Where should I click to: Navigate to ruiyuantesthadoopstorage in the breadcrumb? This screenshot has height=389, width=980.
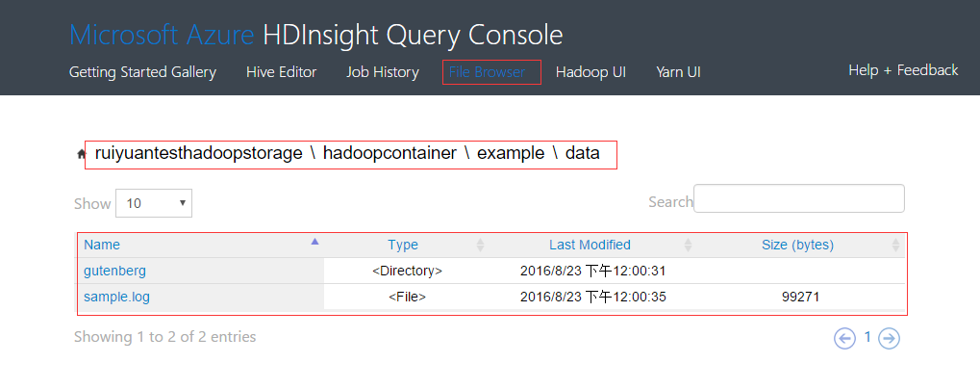pyautogui.click(x=198, y=154)
